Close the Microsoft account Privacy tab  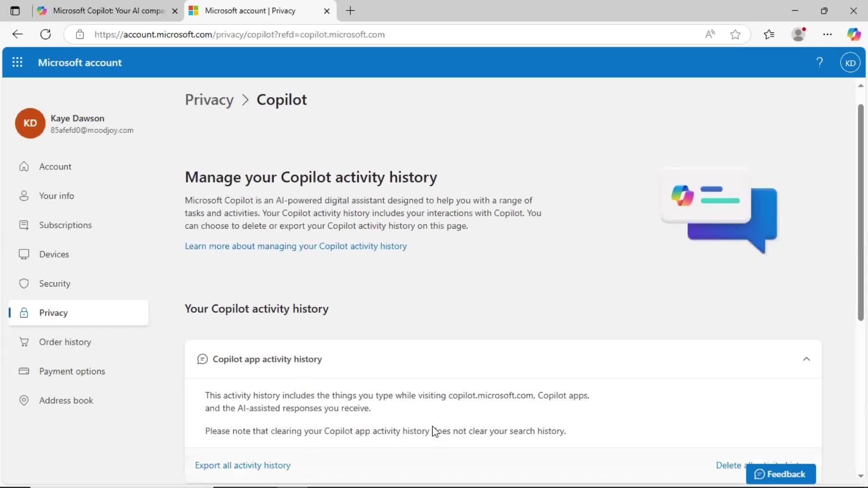click(326, 11)
